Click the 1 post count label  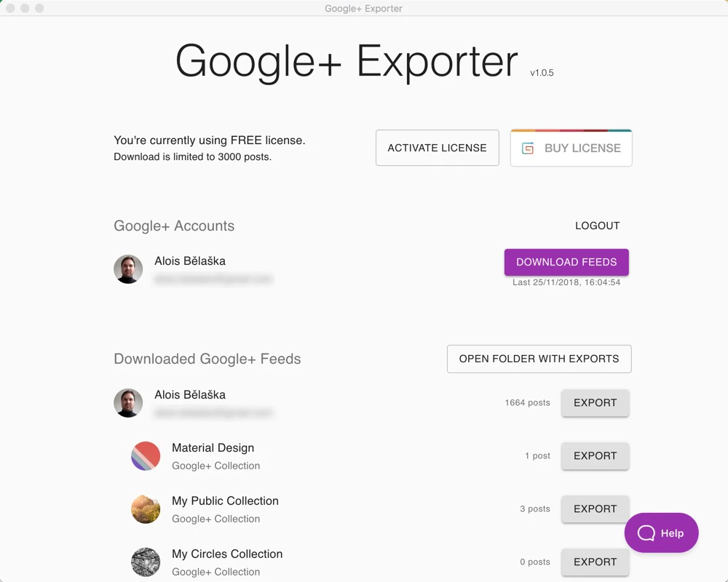pos(537,455)
